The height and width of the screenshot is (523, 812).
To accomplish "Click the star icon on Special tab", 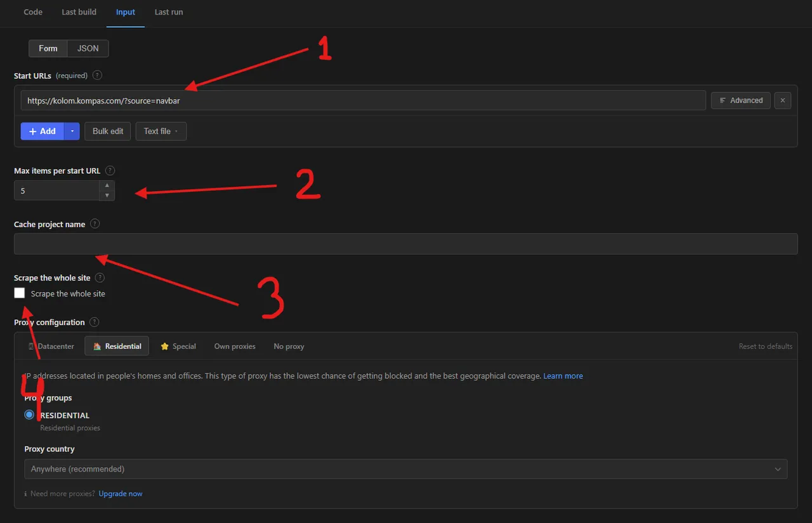I will pos(165,346).
